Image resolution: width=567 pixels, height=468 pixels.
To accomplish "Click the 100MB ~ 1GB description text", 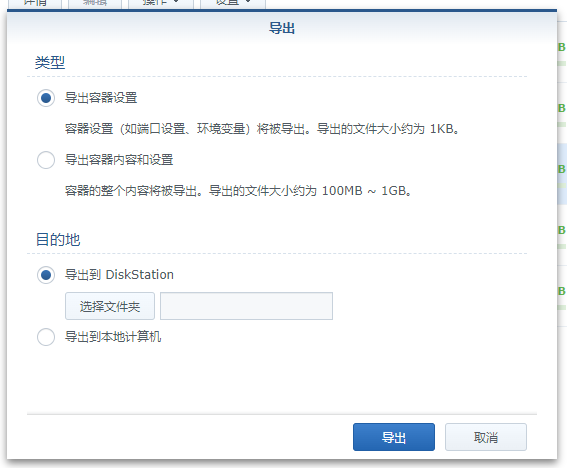I will click(238, 191).
